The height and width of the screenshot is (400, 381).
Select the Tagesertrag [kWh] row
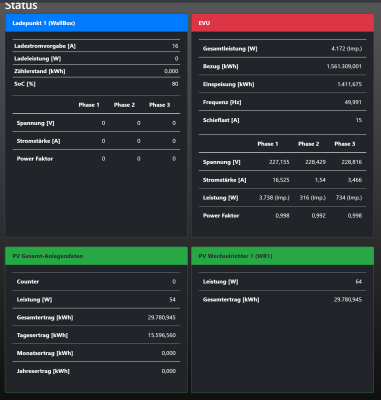(96, 335)
